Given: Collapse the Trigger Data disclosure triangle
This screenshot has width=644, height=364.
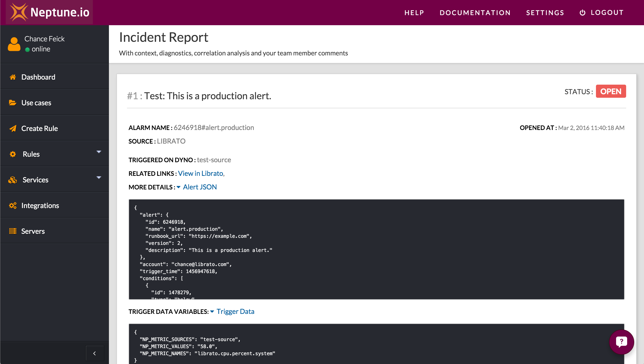Looking at the screenshot, I should pos(212,312).
